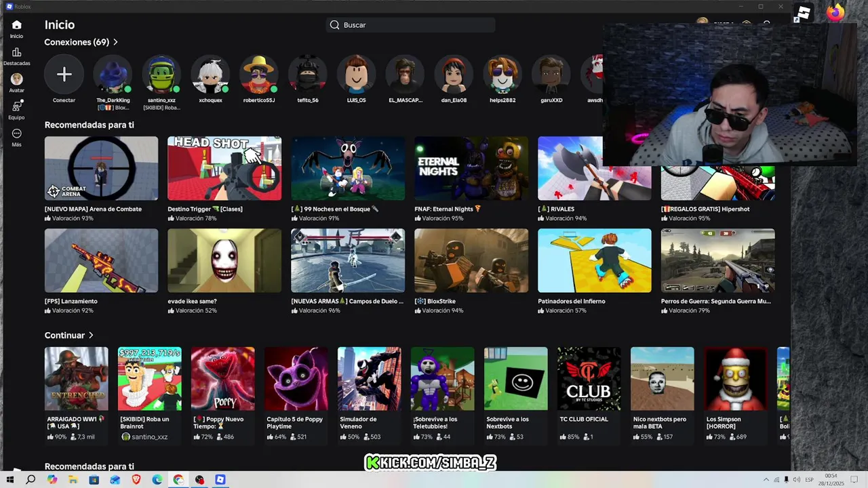Switch to the Roblox taskbar icon
Screen dimensions: 868x488
click(220, 480)
